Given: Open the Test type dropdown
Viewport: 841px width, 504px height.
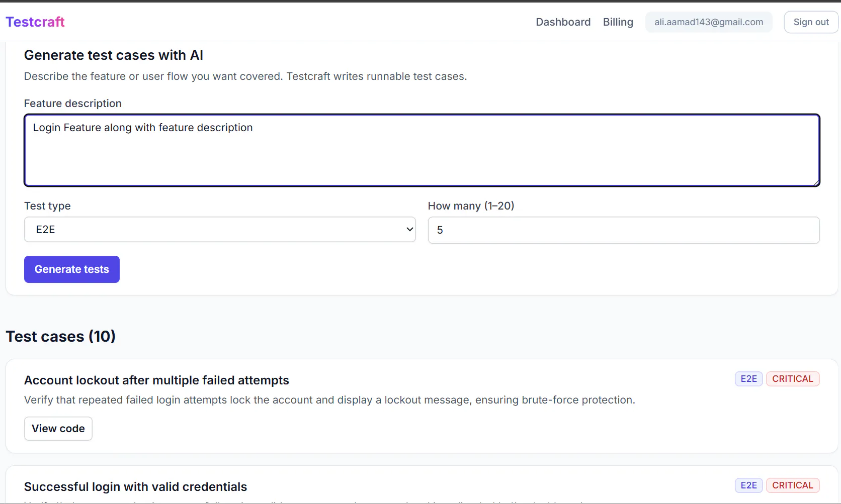Looking at the screenshot, I should (x=220, y=230).
